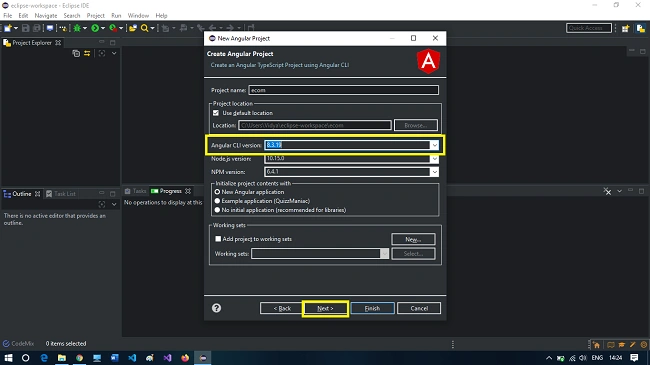This screenshot has width=650, height=365.
Task: Click the Back button
Action: pos(281,308)
